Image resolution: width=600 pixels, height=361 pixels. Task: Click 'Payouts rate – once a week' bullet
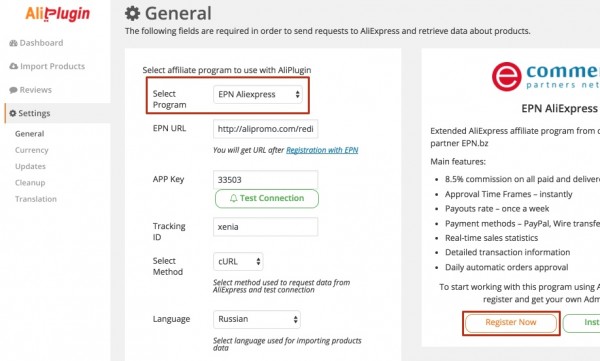(497, 209)
